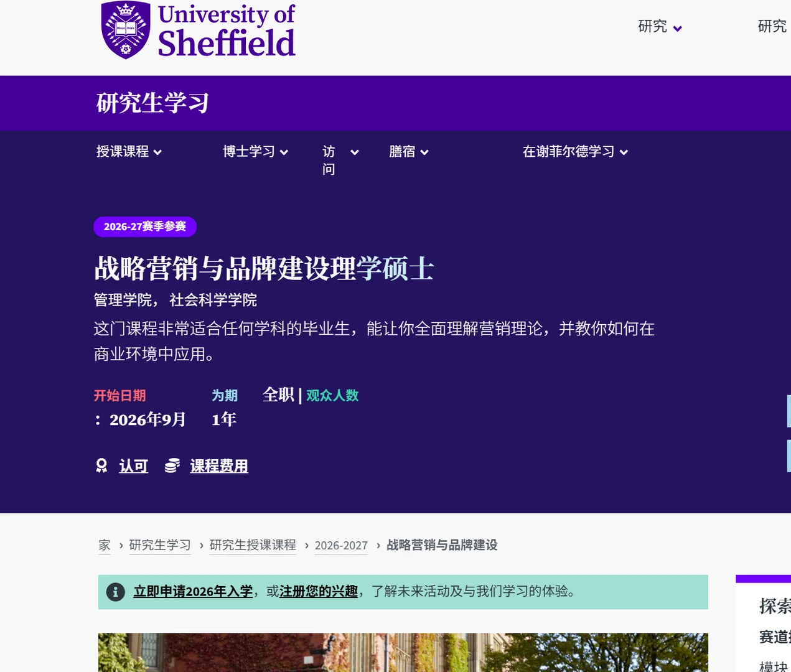Click the 2026-27赛季参赛 badge
This screenshot has width=791, height=672.
coord(145,226)
